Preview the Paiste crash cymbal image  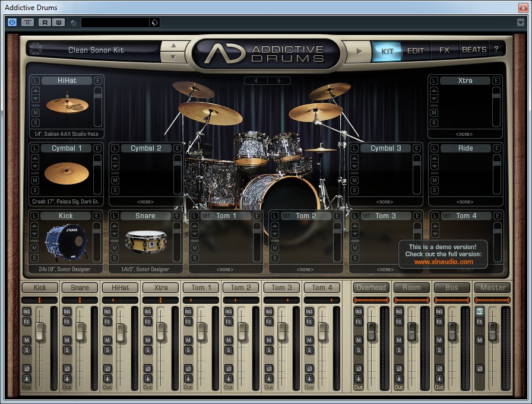(66, 173)
